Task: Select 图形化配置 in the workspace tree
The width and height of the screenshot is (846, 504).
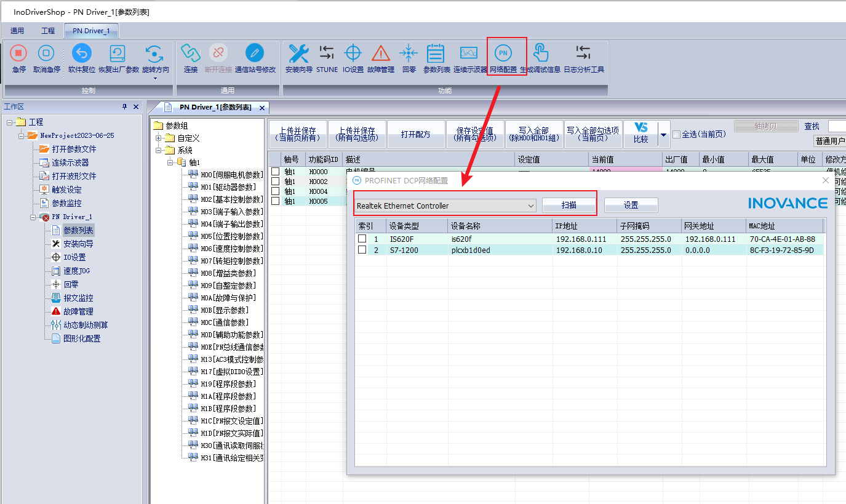Action: click(x=82, y=338)
